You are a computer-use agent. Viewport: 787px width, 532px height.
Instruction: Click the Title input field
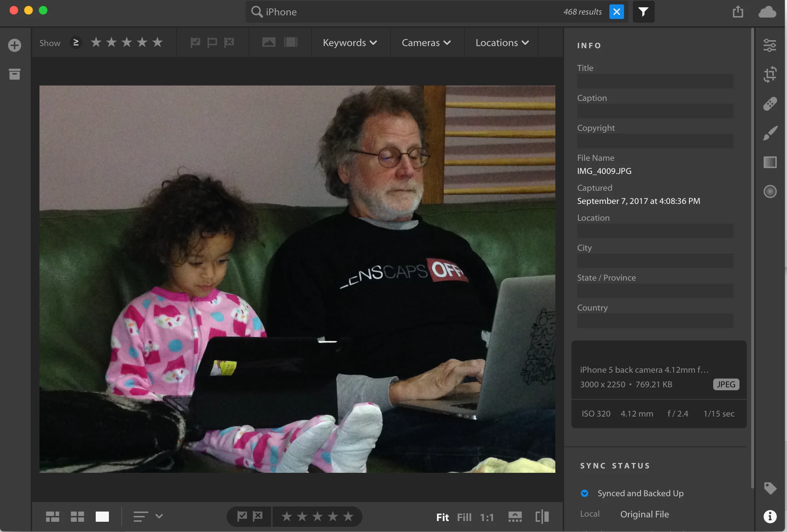pyautogui.click(x=655, y=81)
